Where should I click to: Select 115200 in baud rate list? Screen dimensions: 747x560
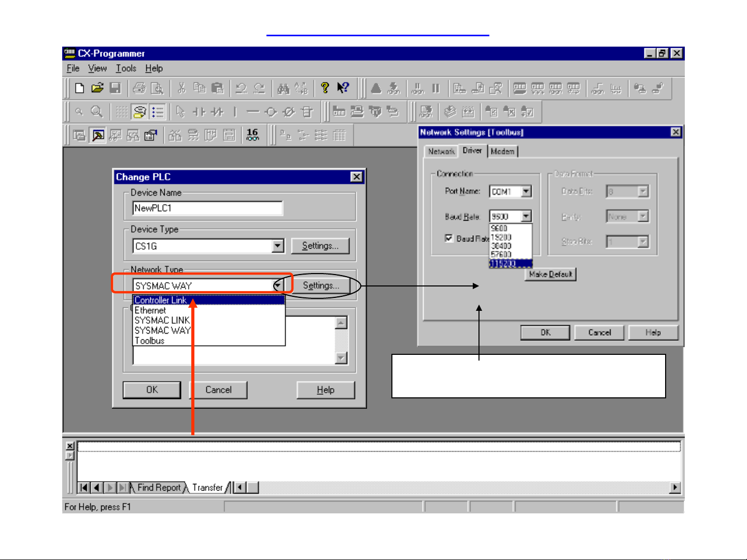pyautogui.click(x=511, y=264)
